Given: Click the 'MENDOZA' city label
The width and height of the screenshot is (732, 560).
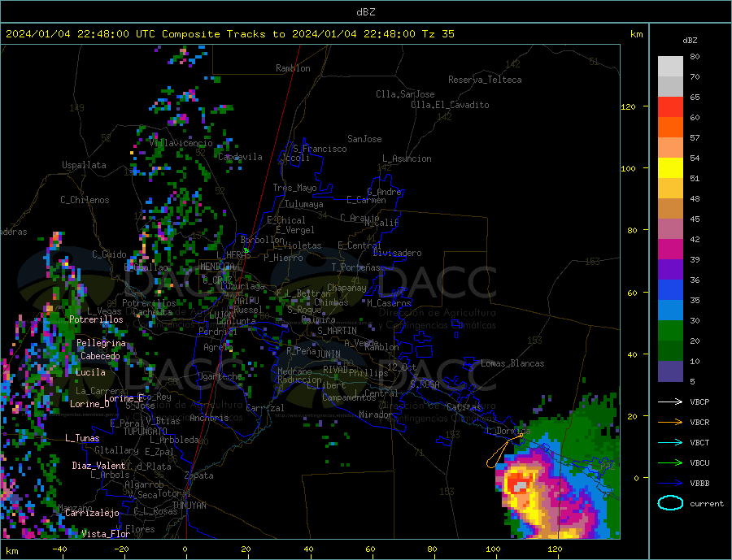Looking at the screenshot, I should pos(217,267).
